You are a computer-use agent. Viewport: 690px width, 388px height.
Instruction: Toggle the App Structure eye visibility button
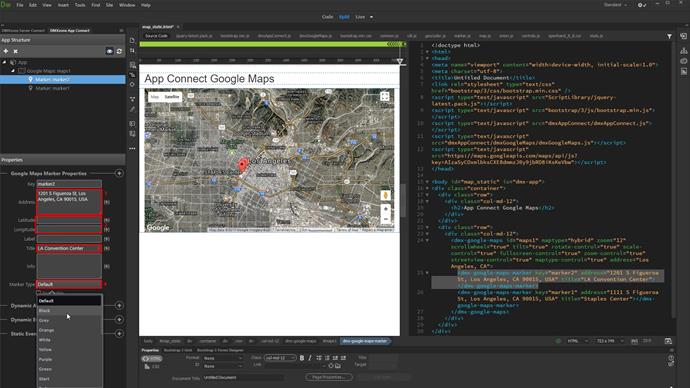point(110,51)
